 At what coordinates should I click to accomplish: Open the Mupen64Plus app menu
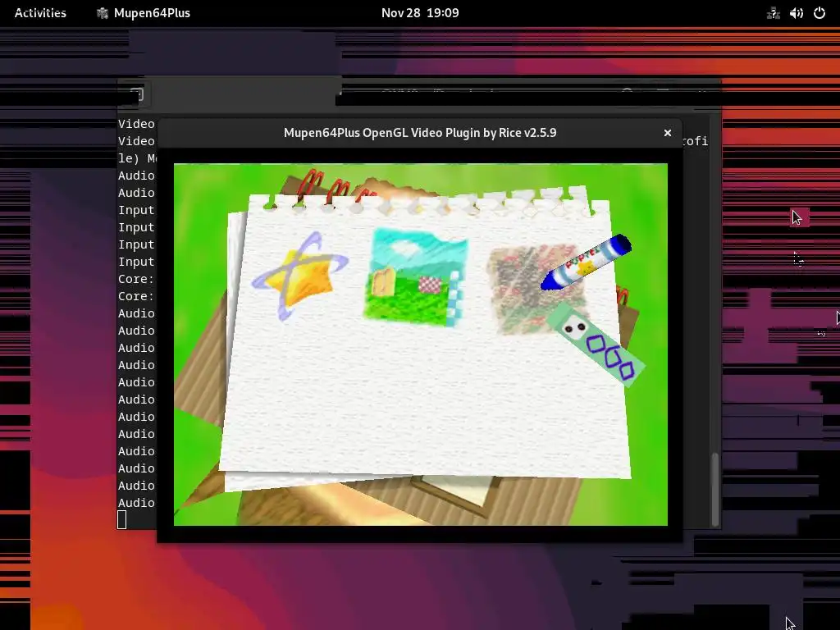144,13
